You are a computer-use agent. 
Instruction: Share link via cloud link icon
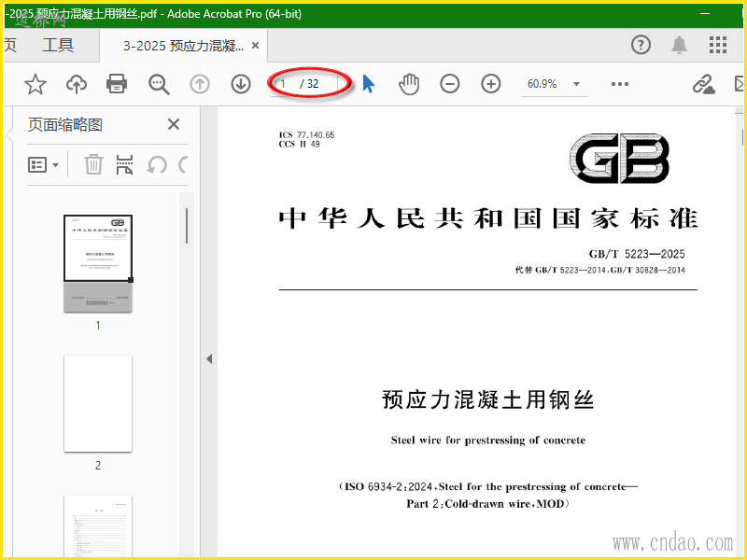(x=704, y=84)
